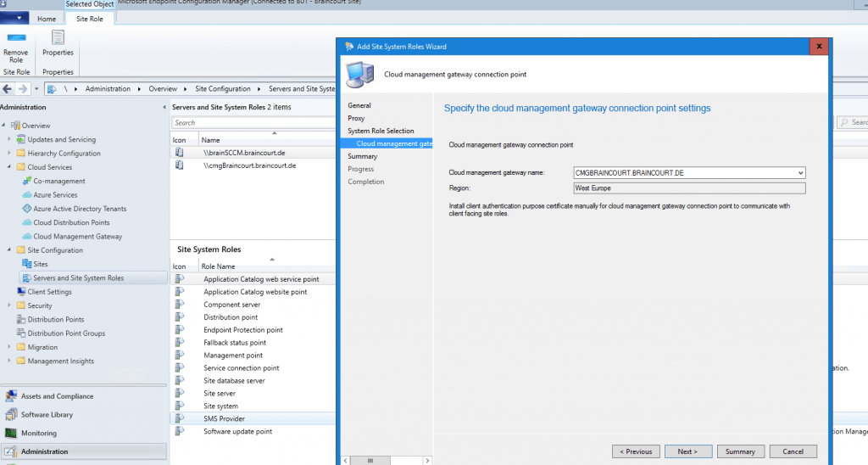Select Distribution Point Groups icon
The height and width of the screenshot is (465, 868).
point(21,333)
